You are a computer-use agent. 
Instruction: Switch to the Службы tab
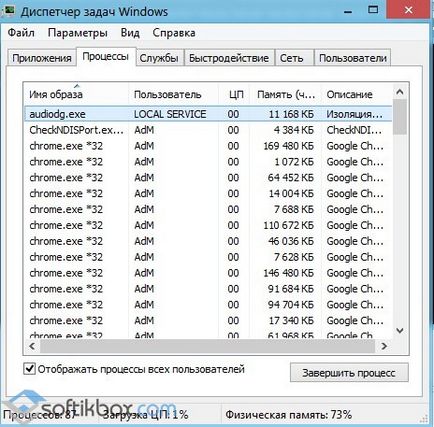(x=159, y=58)
